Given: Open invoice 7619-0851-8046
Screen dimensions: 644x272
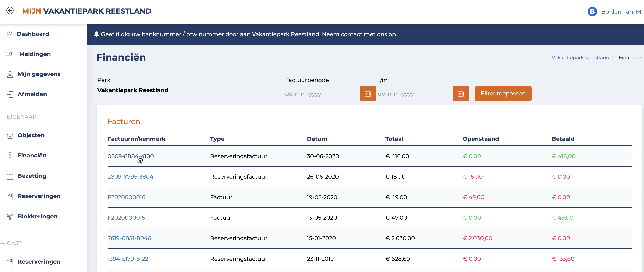Looking at the screenshot, I should 129,238.
